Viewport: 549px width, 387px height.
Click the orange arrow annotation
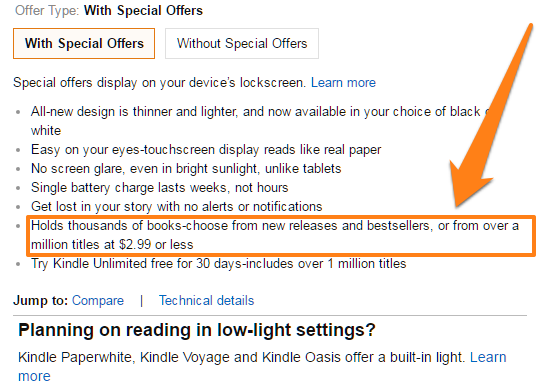click(490, 116)
